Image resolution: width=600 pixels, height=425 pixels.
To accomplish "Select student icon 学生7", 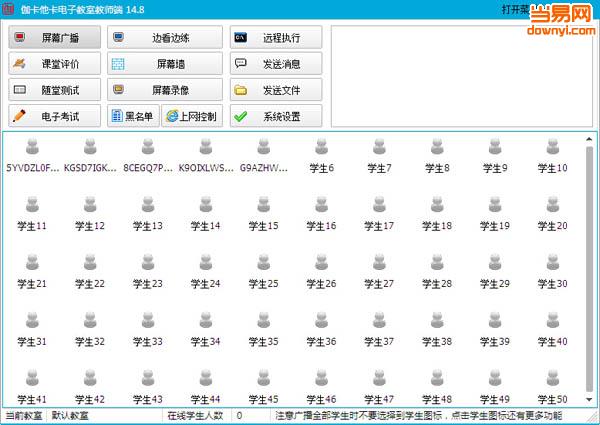I will (379, 147).
